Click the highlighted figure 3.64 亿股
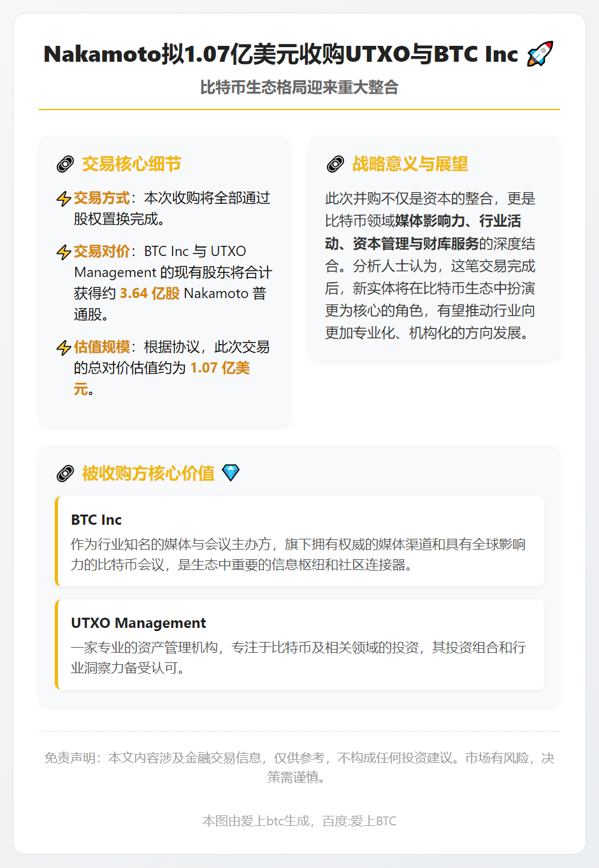Screen dimensions: 599x868 coord(150,294)
